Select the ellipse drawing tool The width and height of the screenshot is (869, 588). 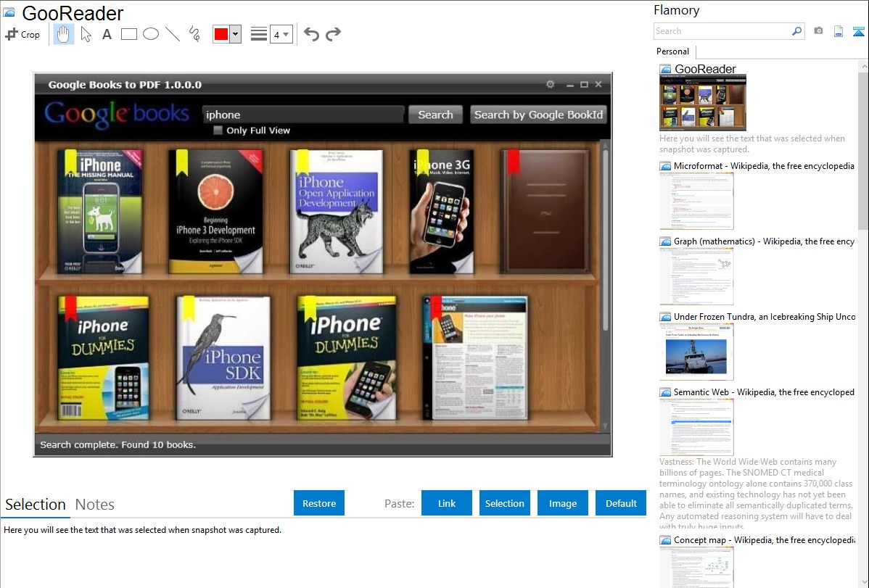tap(151, 34)
